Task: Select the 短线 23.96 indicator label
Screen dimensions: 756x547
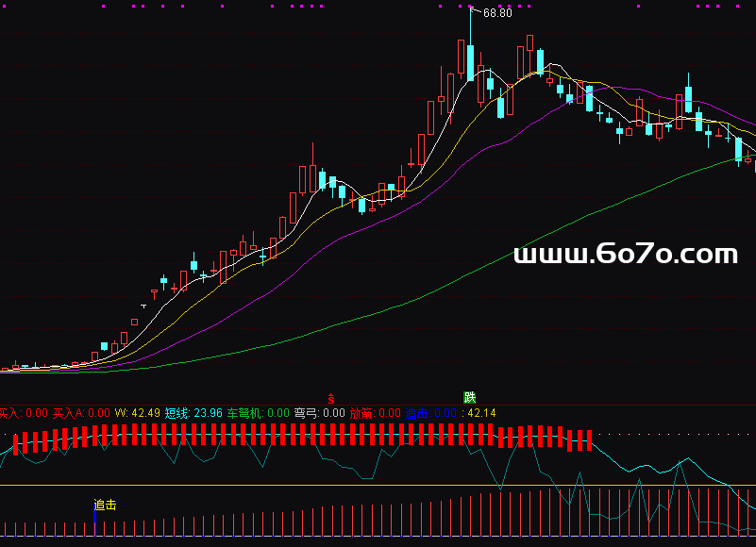Action: 193,413
